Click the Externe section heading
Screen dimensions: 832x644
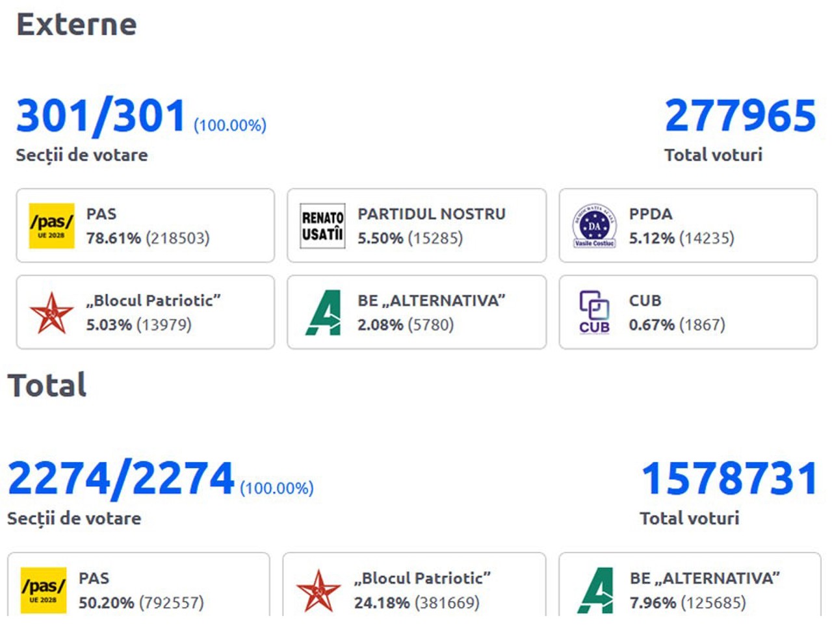tap(77, 25)
